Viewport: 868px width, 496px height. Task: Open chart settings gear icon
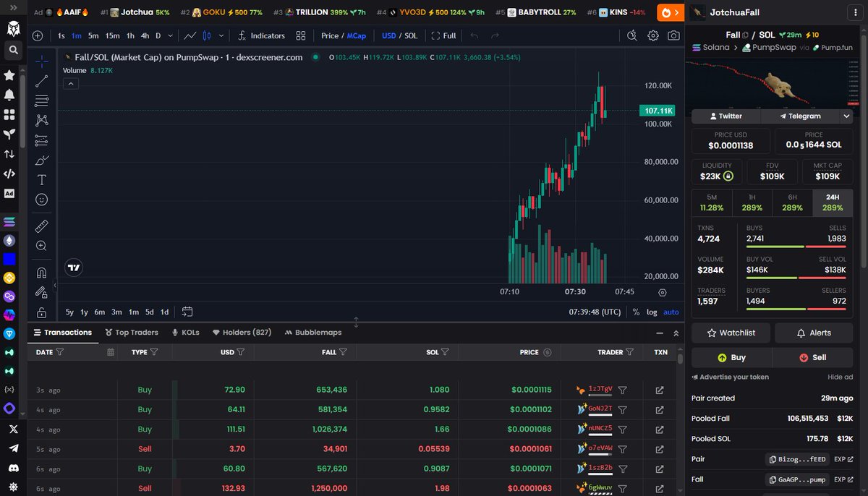pos(653,35)
